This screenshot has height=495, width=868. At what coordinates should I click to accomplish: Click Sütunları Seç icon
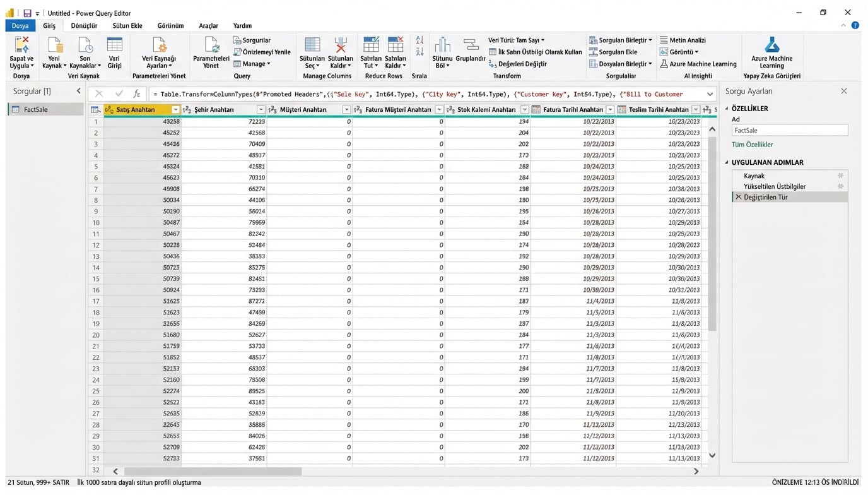tap(312, 45)
